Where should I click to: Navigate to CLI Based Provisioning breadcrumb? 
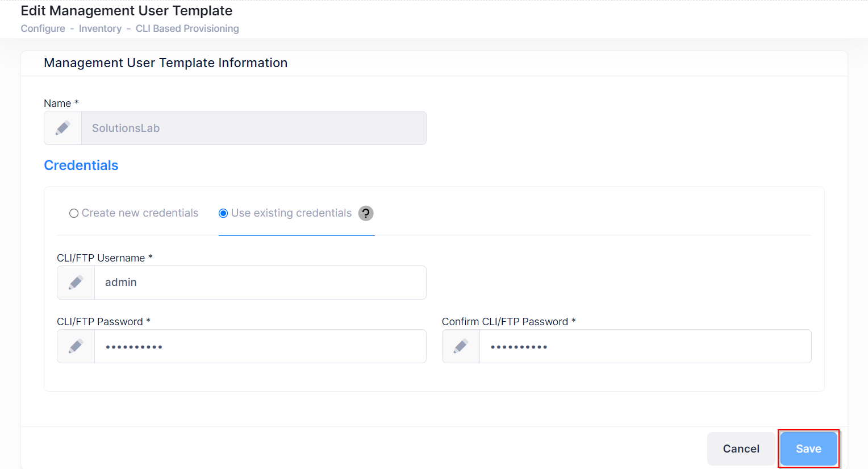(x=187, y=28)
